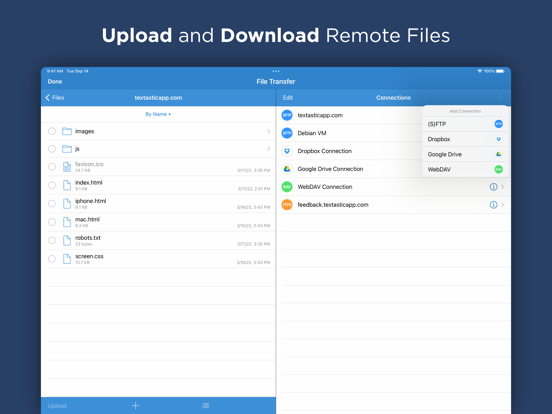Image resolution: width=552 pixels, height=414 pixels.
Task: Open info for feedback.textasticapp.com
Action: [x=494, y=205]
